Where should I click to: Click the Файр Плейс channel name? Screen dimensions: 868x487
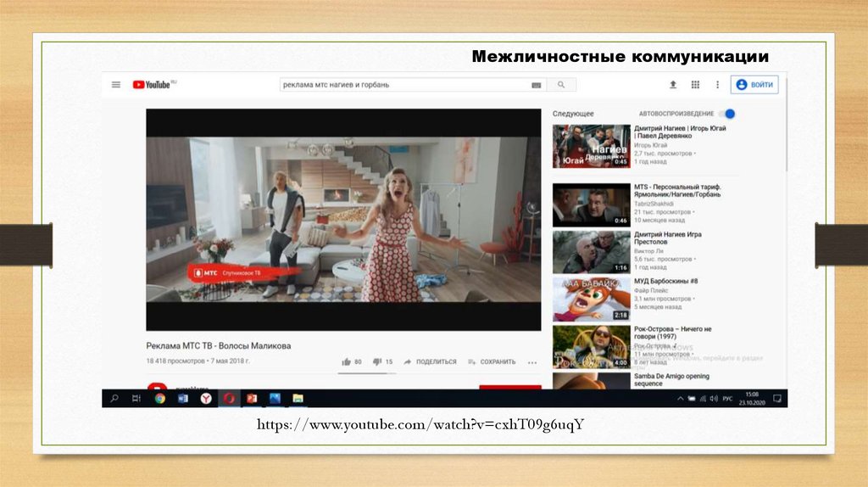click(651, 290)
